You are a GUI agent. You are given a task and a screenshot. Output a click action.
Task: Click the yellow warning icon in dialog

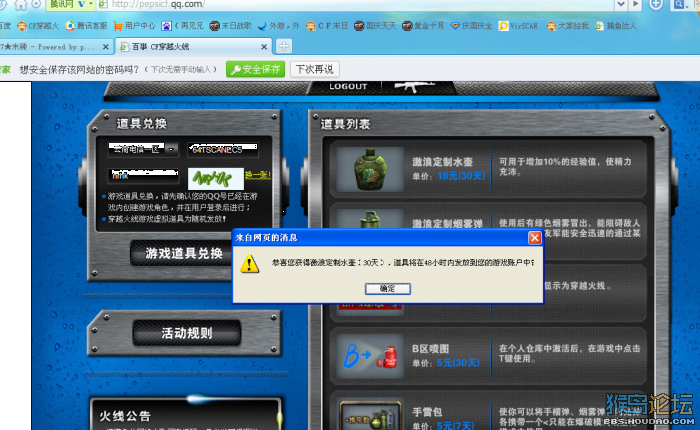coord(249,263)
